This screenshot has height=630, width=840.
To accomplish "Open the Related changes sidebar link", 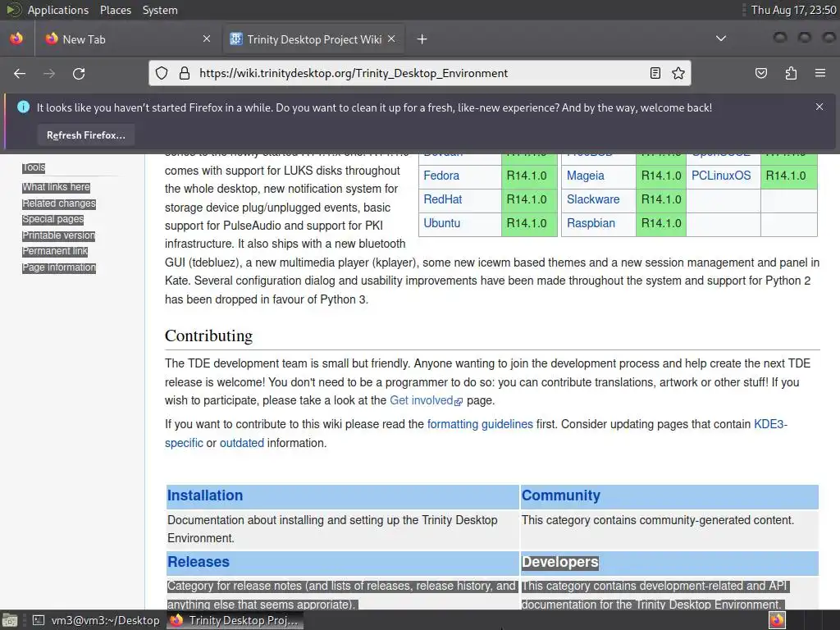I will 59,203.
